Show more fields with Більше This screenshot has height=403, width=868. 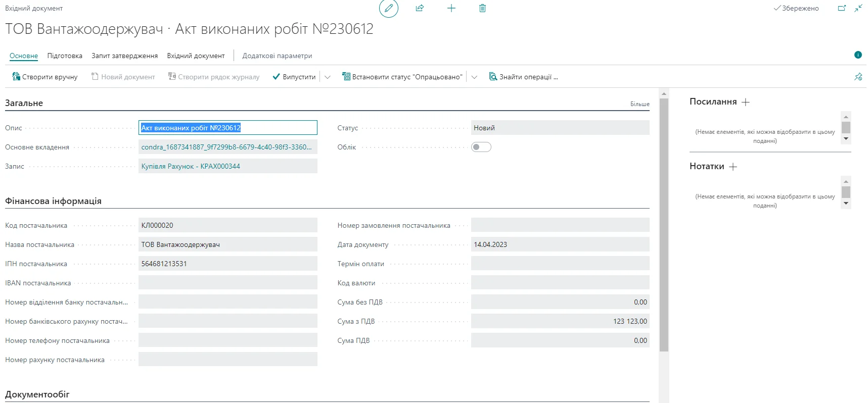click(x=639, y=104)
